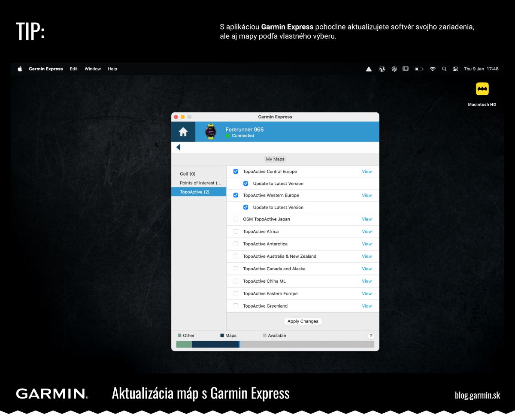Open the help question mark button
The image size is (515, 420).
point(371,336)
